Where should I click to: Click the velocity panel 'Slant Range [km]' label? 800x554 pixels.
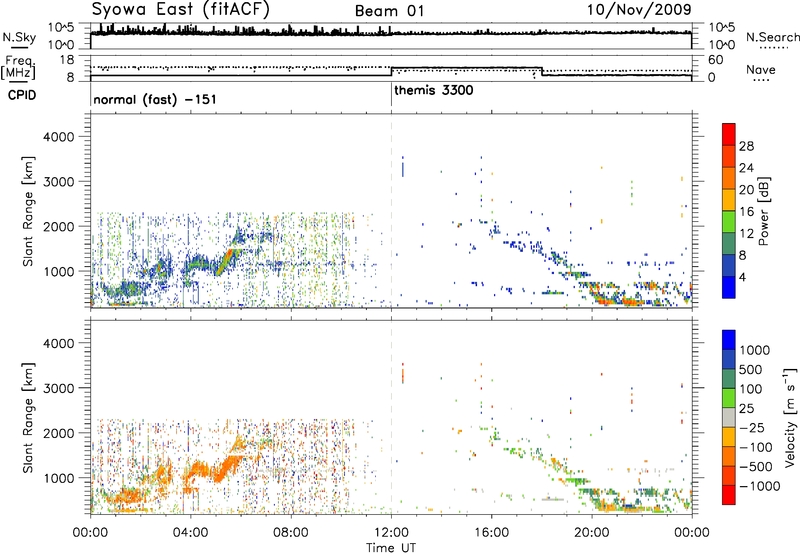tap(28, 417)
